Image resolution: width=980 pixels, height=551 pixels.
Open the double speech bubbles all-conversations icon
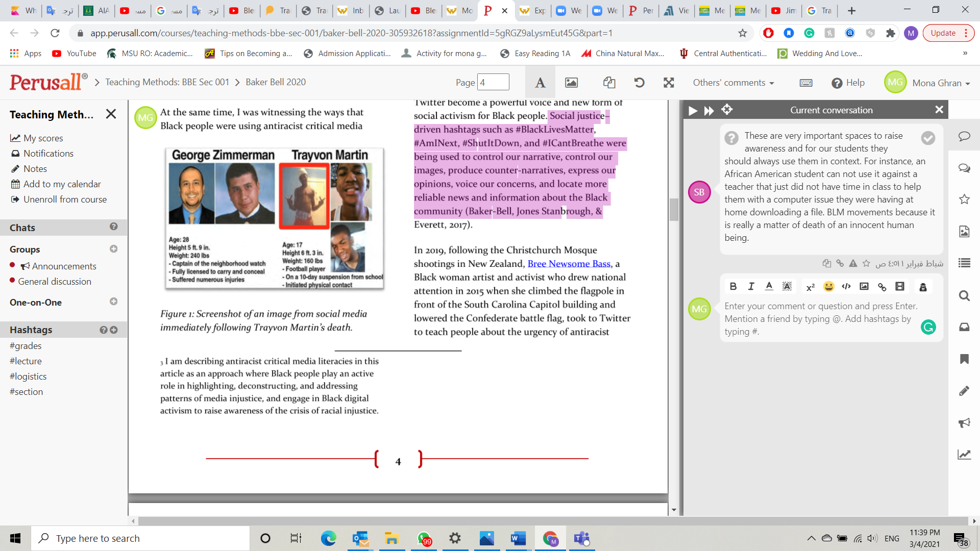[x=964, y=168]
